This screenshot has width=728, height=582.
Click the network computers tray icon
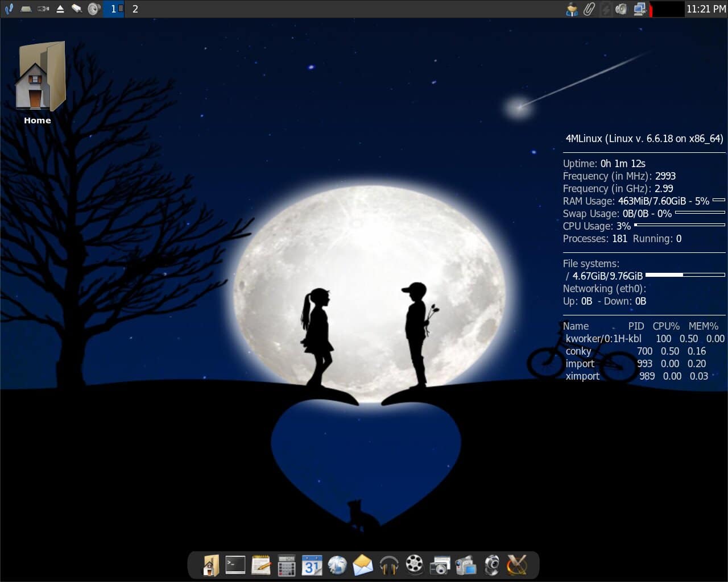click(x=639, y=9)
